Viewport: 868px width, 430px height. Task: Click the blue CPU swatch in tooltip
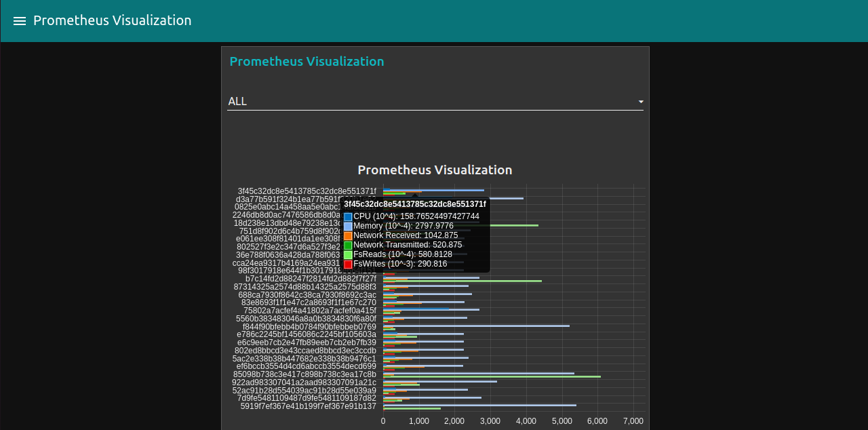[x=348, y=216]
